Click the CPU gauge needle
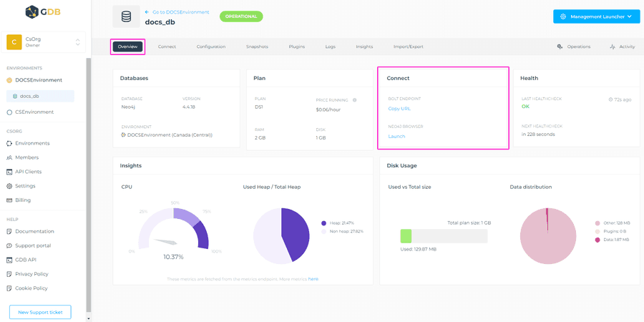 coord(166,242)
